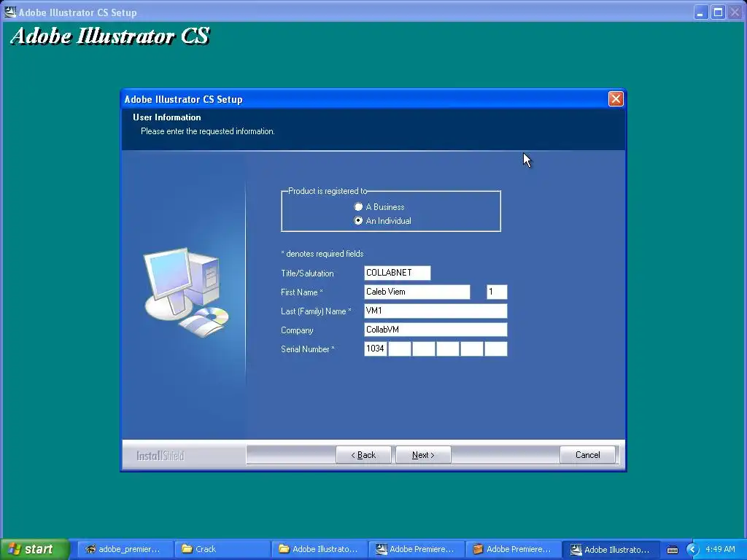747x560 pixels.
Task: Maximize the outer Adobe Illustrator CS Setup window
Action: coord(718,12)
